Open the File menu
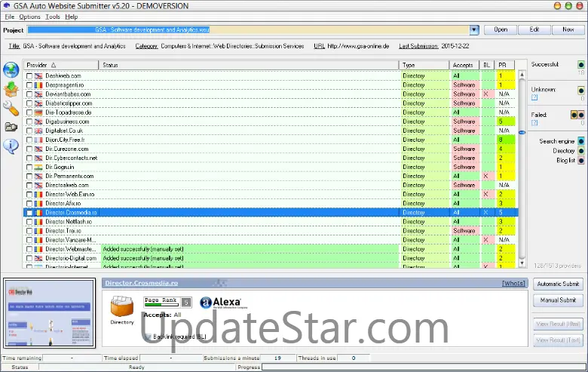This screenshot has width=588, height=372. (9, 17)
